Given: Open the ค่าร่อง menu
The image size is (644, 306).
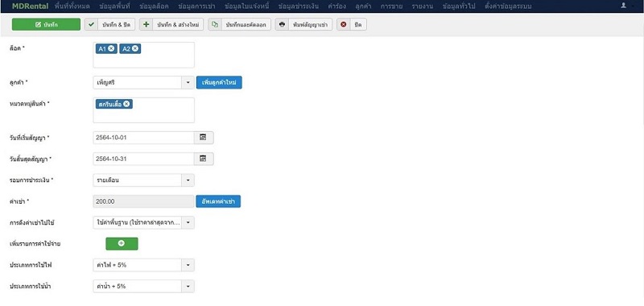Looking at the screenshot, I should pyautogui.click(x=336, y=6).
